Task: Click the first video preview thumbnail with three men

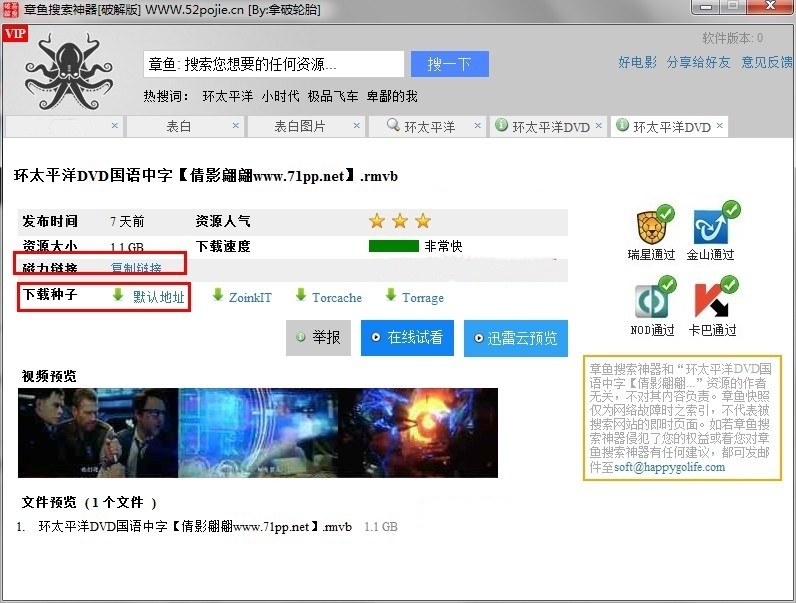Action: click(98, 433)
